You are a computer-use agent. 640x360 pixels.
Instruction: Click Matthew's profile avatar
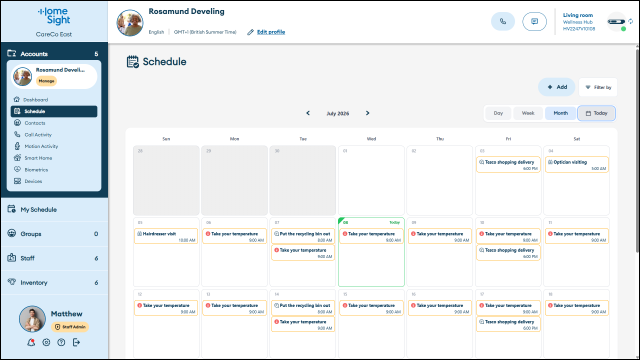click(32, 319)
